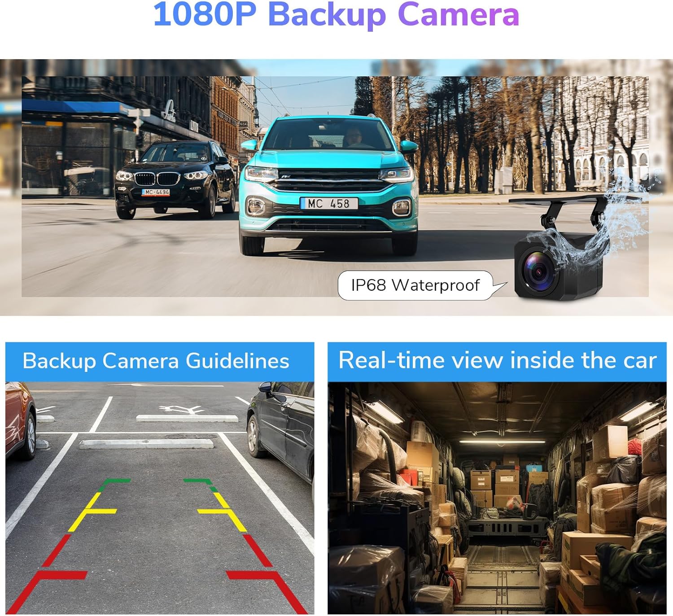The image size is (673, 616).
Task: Select the Real-time view inside the car banner
Action: [x=497, y=361]
